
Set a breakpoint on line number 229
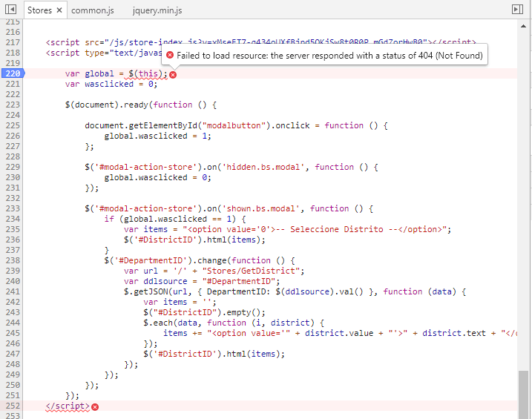click(x=13, y=167)
